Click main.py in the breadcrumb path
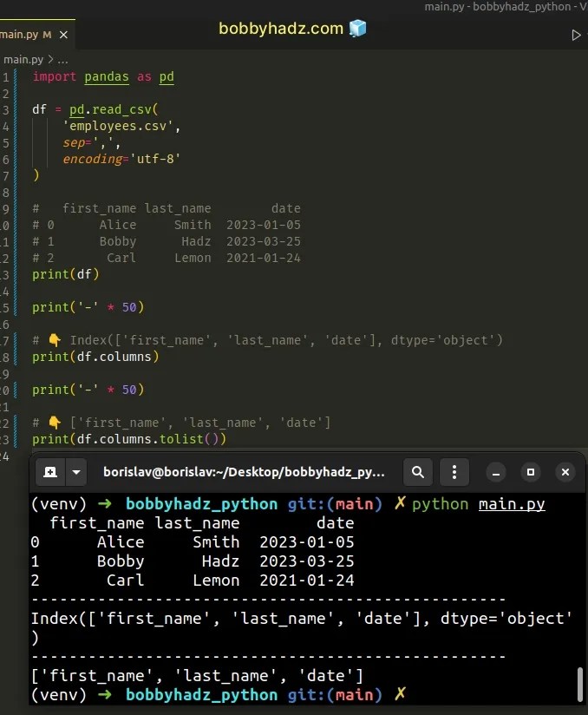Image resolution: width=588 pixels, height=715 pixels. tap(23, 60)
